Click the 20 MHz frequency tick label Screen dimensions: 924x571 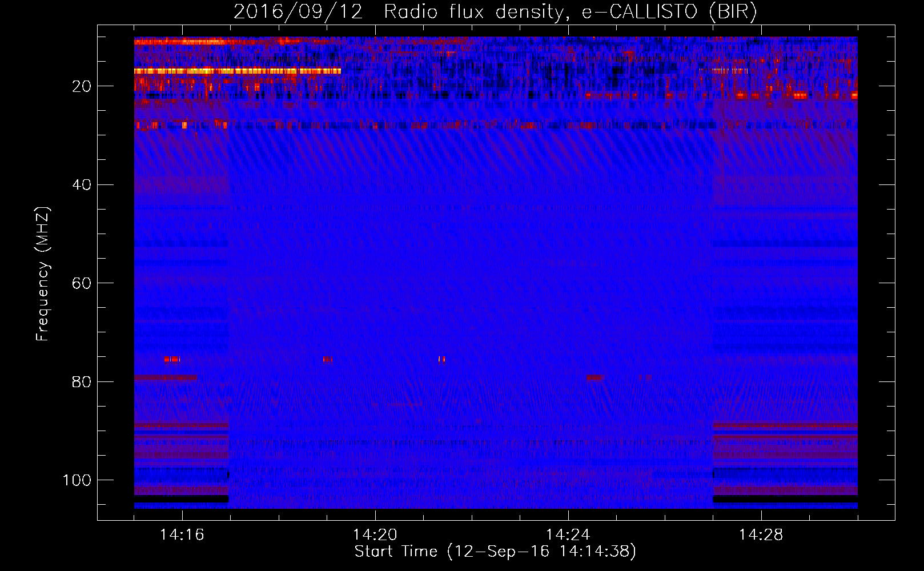click(x=82, y=86)
